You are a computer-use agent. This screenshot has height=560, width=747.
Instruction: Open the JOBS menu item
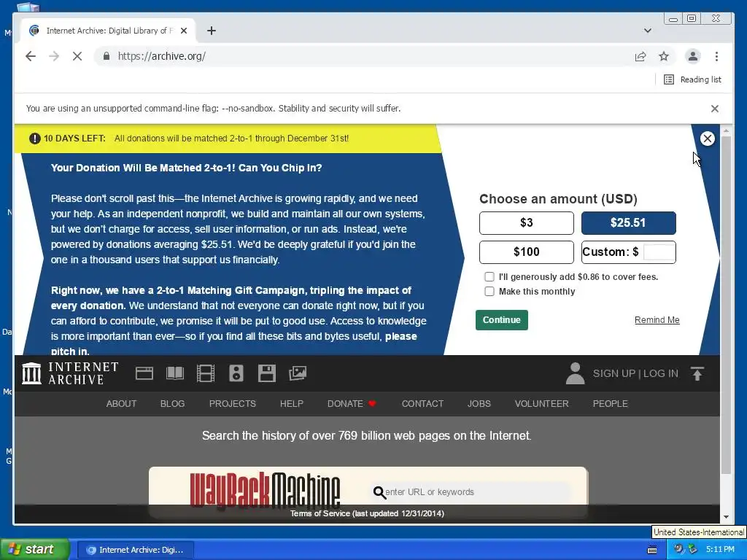(x=479, y=404)
